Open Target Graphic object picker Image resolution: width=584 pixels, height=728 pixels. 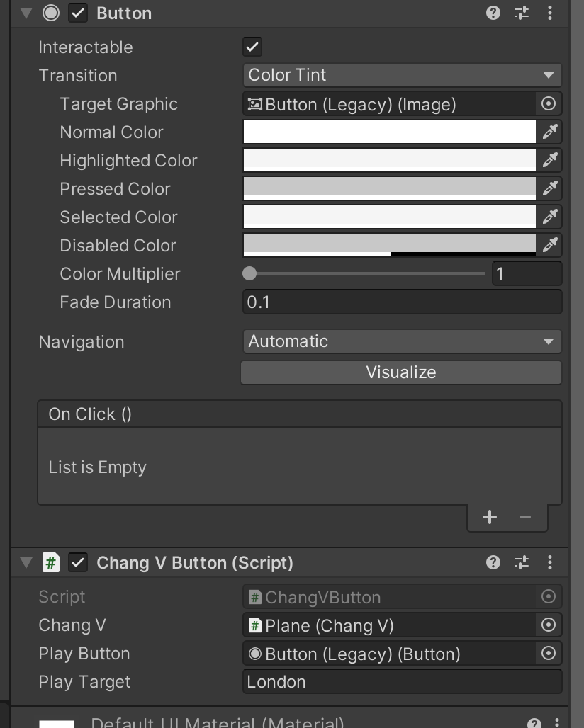pyautogui.click(x=549, y=104)
